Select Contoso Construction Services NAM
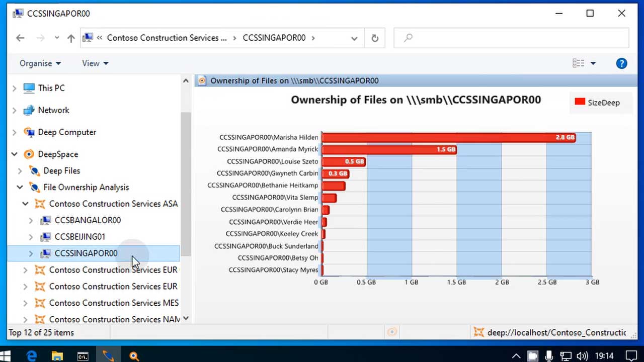The image size is (644, 362). point(114,319)
